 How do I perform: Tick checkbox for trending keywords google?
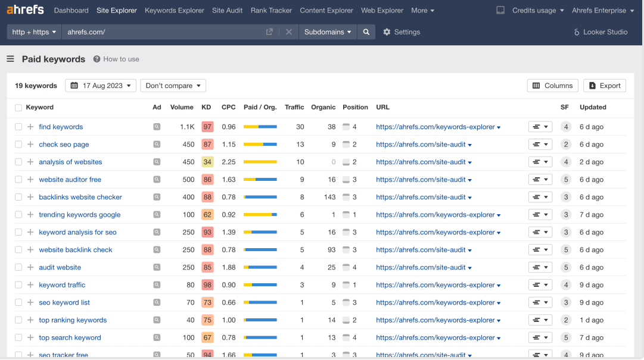click(18, 214)
